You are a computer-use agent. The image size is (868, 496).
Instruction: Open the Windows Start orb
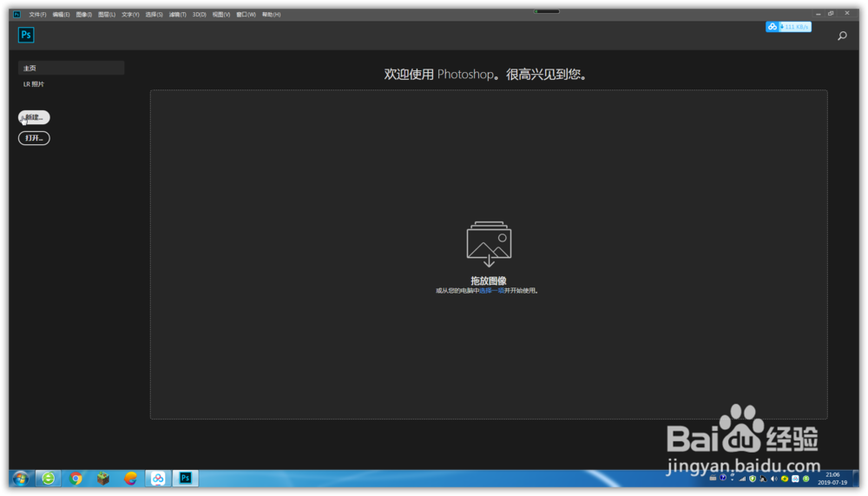coord(21,478)
